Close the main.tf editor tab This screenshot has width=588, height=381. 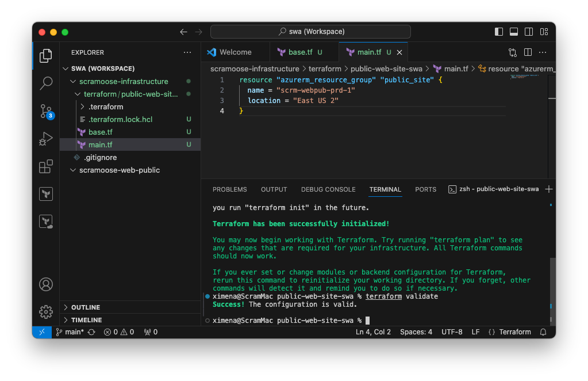399,52
